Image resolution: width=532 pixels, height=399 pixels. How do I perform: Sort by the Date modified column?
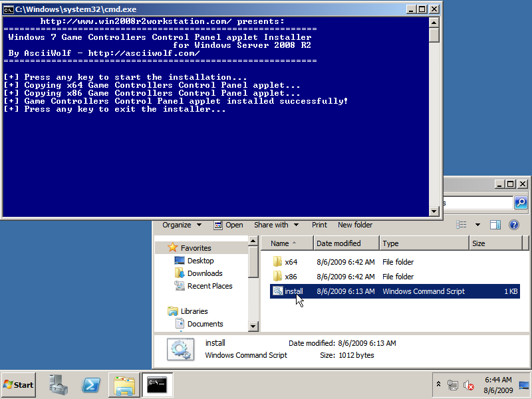pos(346,243)
